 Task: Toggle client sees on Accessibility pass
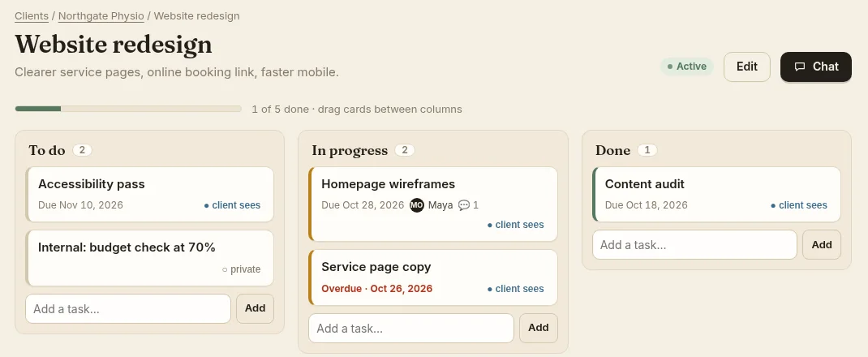[x=232, y=205]
